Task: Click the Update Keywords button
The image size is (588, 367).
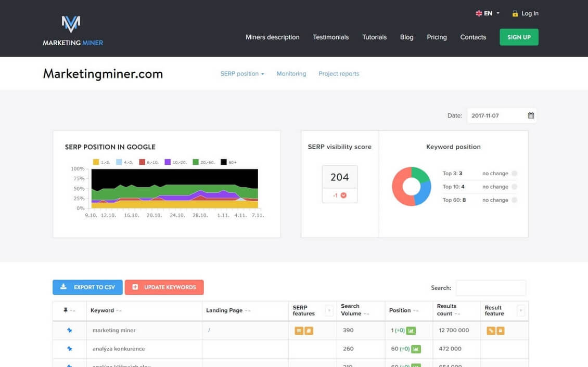Action: [164, 287]
